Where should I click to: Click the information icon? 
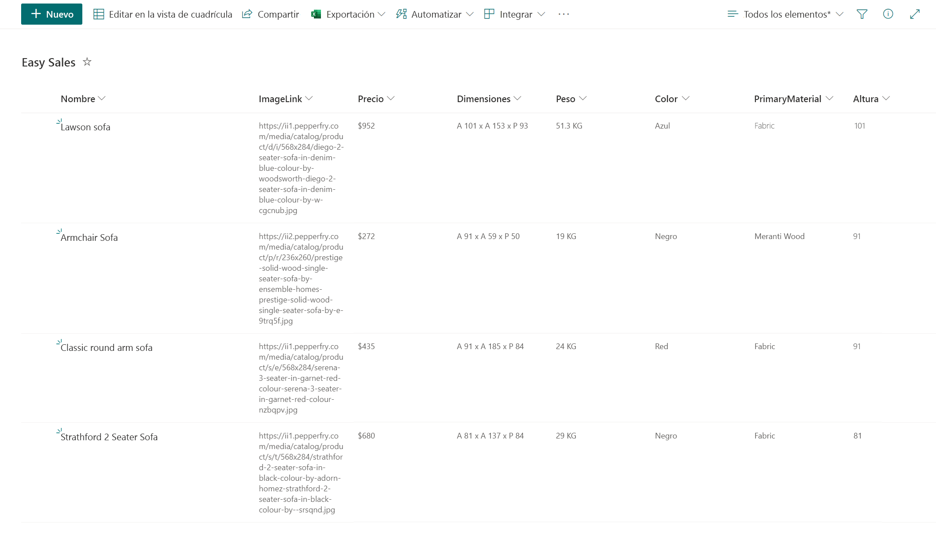pyautogui.click(x=888, y=14)
